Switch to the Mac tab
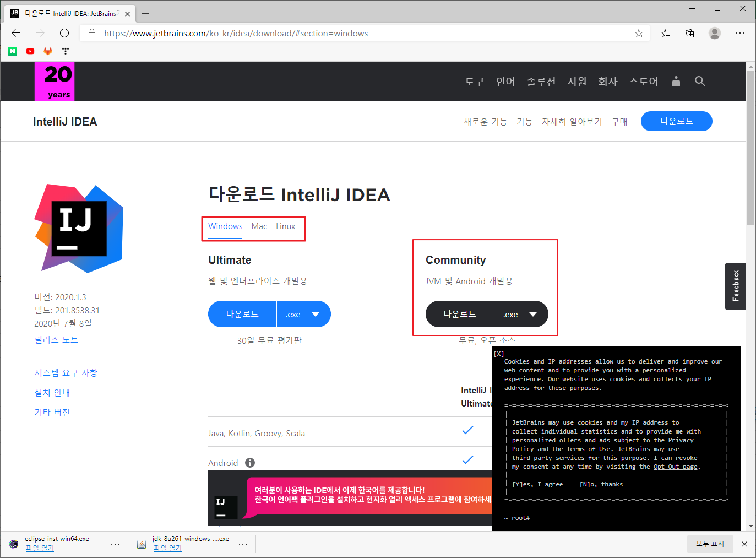This screenshot has width=756, height=558. point(259,226)
